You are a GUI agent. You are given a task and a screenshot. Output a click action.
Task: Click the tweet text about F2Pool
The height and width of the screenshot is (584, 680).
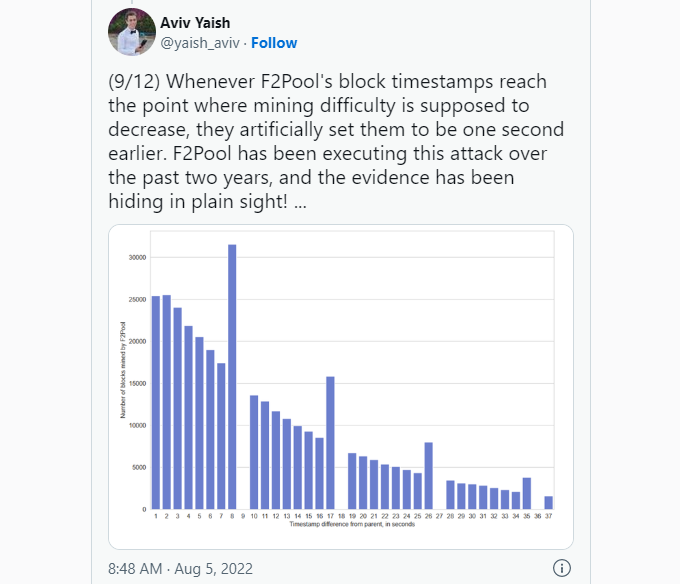tap(336, 141)
